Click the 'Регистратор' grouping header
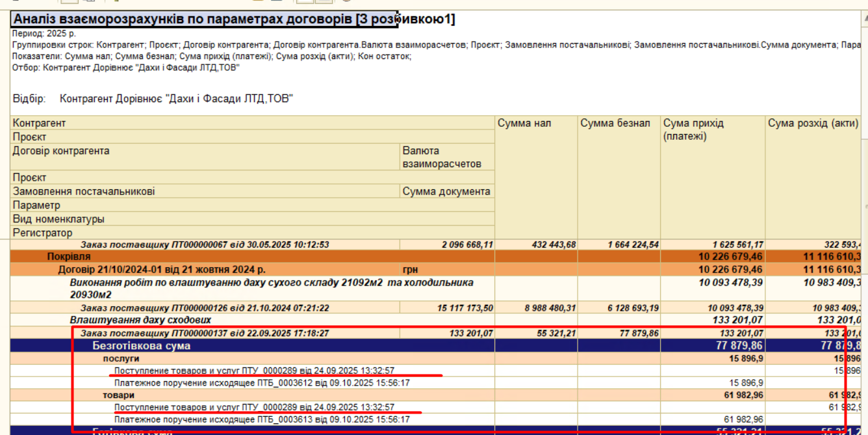Image resolution: width=868 pixels, height=435 pixels. pyautogui.click(x=43, y=233)
